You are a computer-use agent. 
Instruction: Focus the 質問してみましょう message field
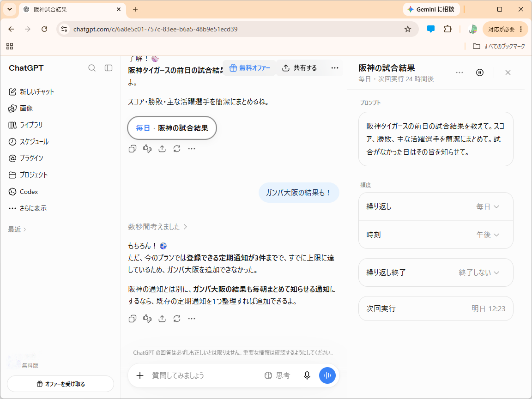(204, 375)
